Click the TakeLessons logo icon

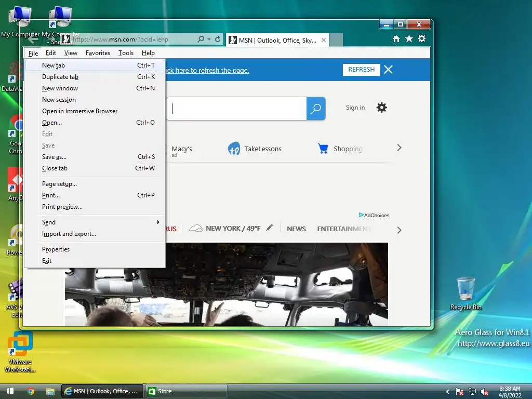tap(234, 149)
